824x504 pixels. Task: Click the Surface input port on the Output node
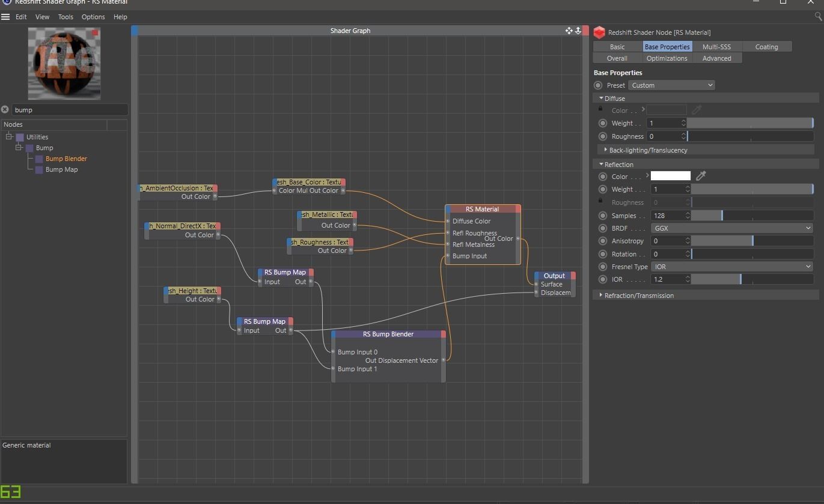[x=536, y=284]
